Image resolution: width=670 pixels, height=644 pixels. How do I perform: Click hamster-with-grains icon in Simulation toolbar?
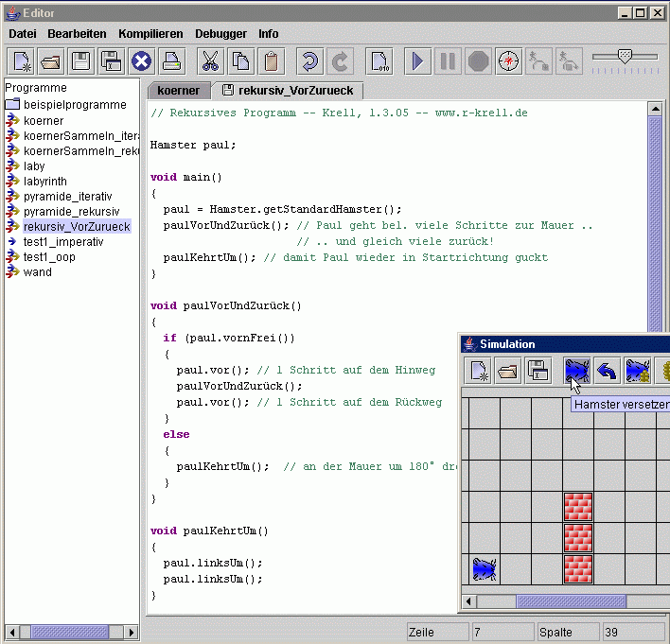click(x=638, y=371)
